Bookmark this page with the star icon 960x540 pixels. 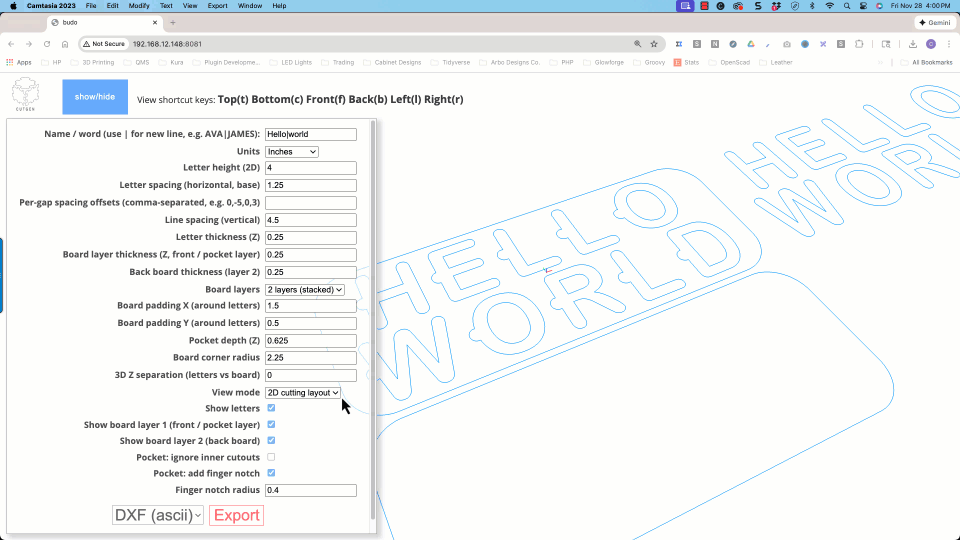[654, 44]
